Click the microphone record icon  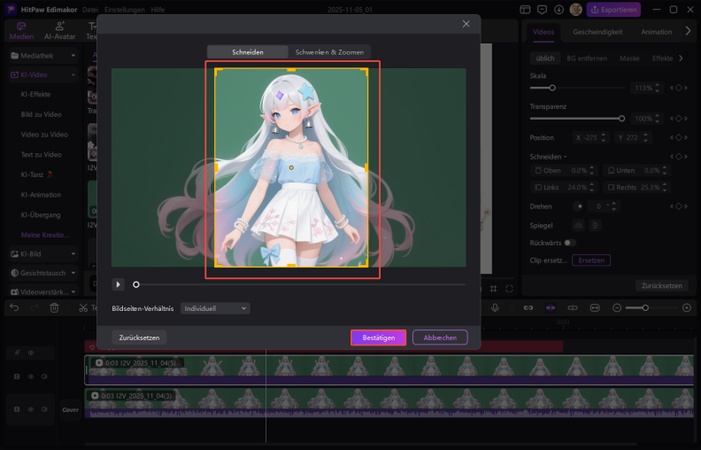[494, 307]
